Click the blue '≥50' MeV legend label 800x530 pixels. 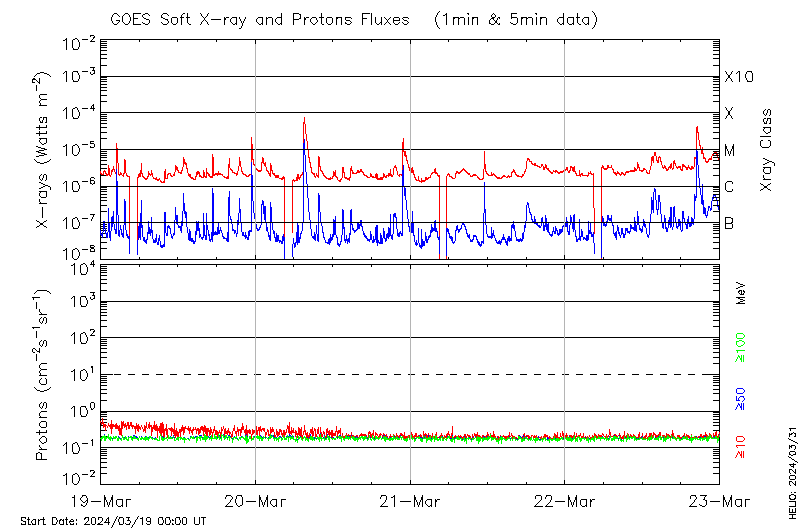click(741, 397)
